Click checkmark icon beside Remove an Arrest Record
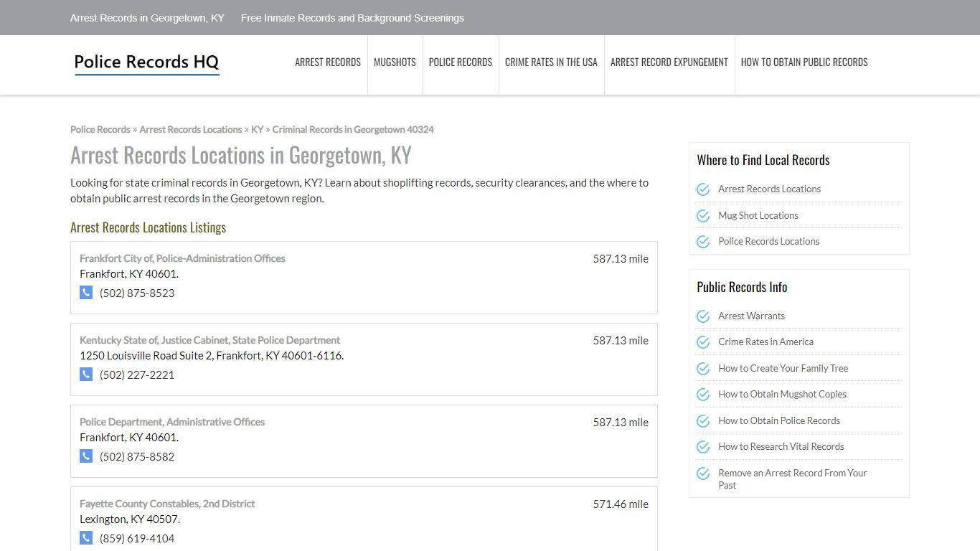This screenshot has width=980, height=551. tap(703, 474)
